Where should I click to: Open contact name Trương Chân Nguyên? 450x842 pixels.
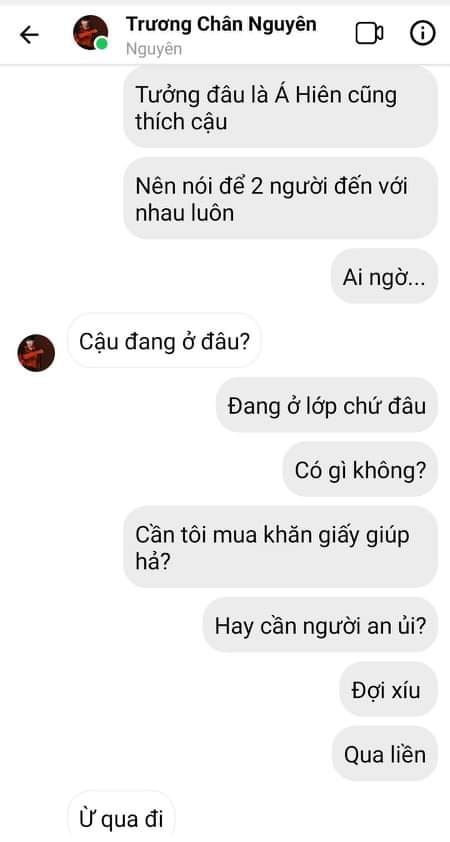click(x=221, y=24)
